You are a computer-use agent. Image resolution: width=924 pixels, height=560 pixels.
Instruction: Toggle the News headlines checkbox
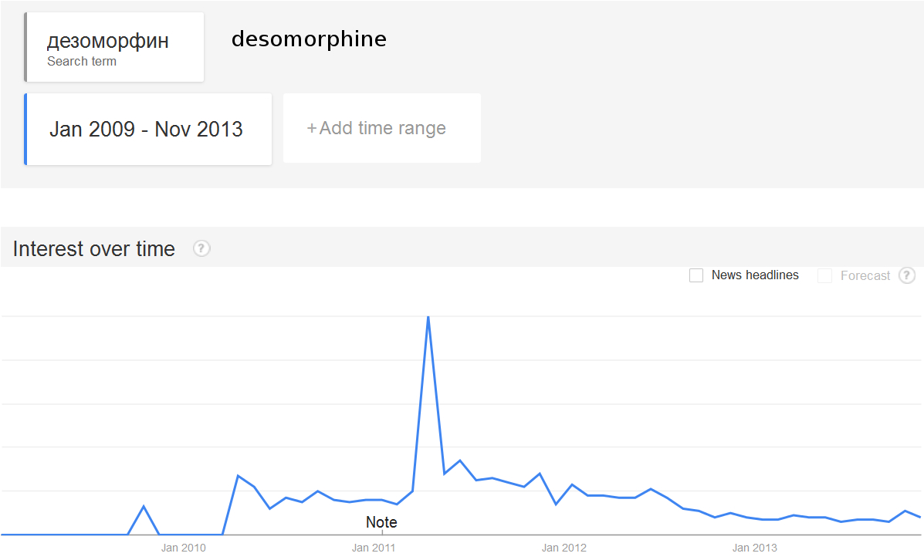pyautogui.click(x=696, y=275)
